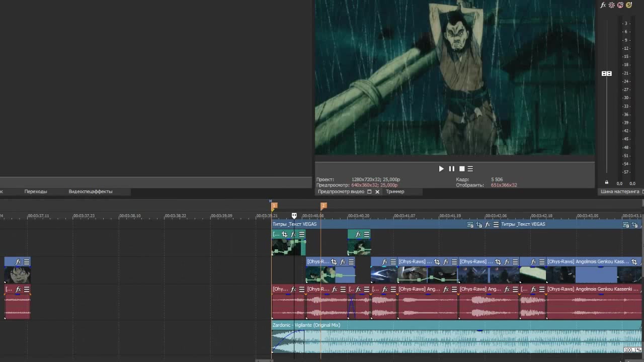This screenshot has width=644, height=362.
Task: Open menu of the isolated red audio event near 00:03:37
Action: tap(27, 290)
